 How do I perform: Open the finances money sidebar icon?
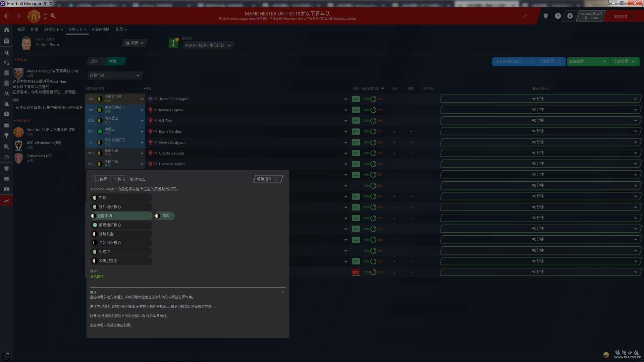tap(6, 189)
